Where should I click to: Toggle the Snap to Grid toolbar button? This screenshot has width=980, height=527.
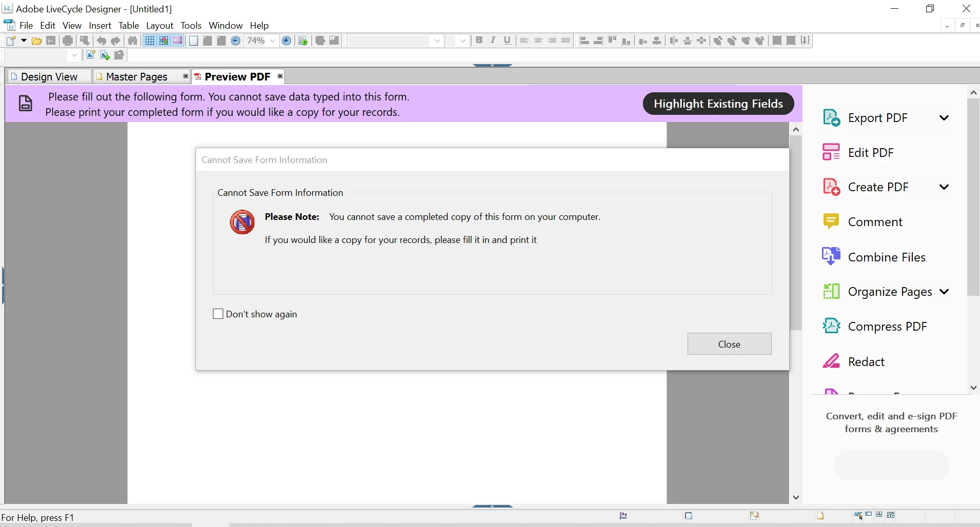pos(164,41)
